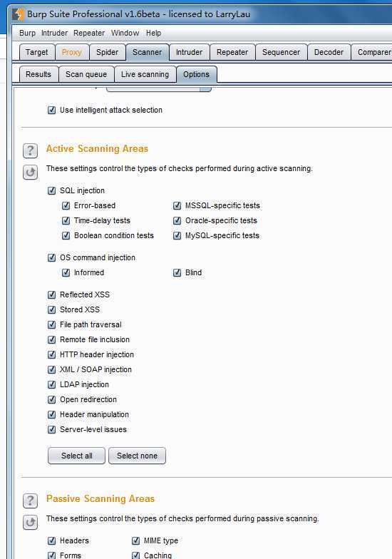Reset Passive Scanning Areas to defaults
Image resolution: width=392 pixels, height=559 pixels.
30,522
